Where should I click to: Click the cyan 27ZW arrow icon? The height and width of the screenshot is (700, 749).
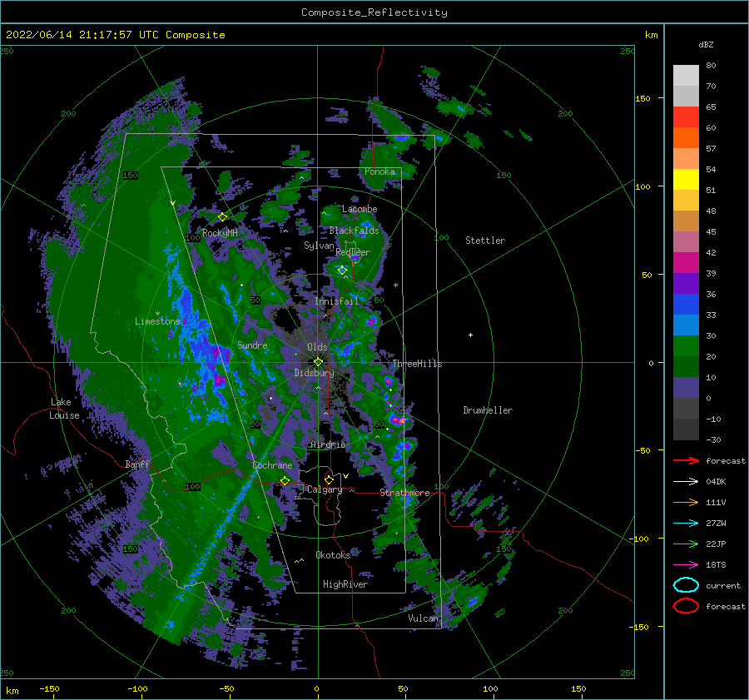pos(686,523)
